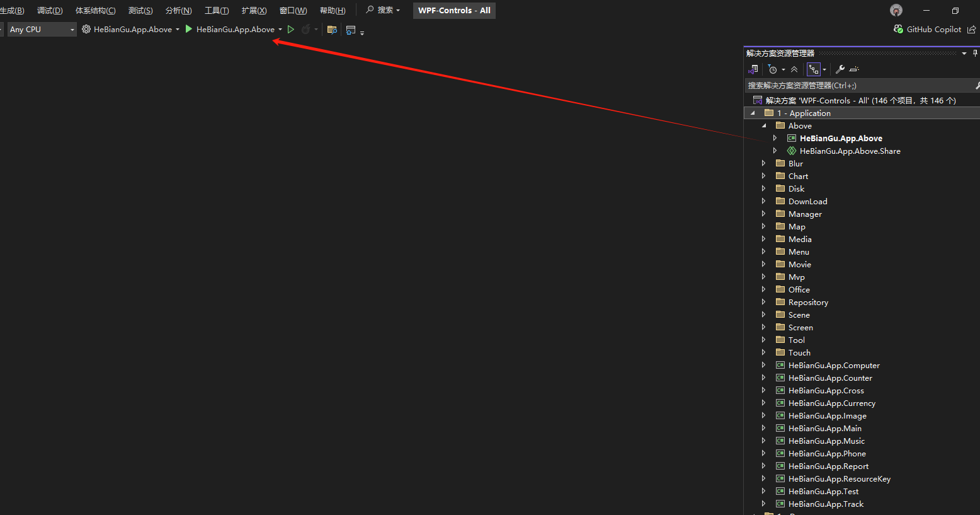Run the HeBianGu.App.Above debug target

[x=230, y=29]
